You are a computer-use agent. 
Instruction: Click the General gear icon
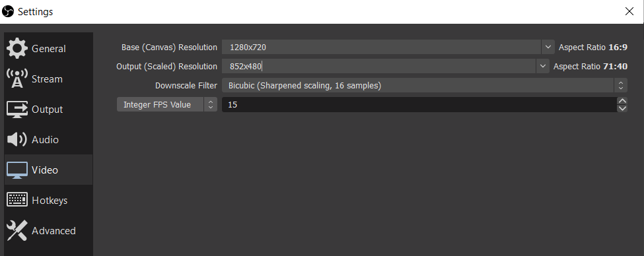tap(17, 48)
